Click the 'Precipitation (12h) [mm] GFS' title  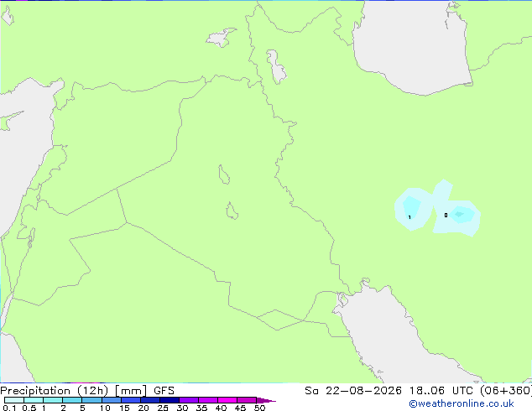tap(87, 391)
